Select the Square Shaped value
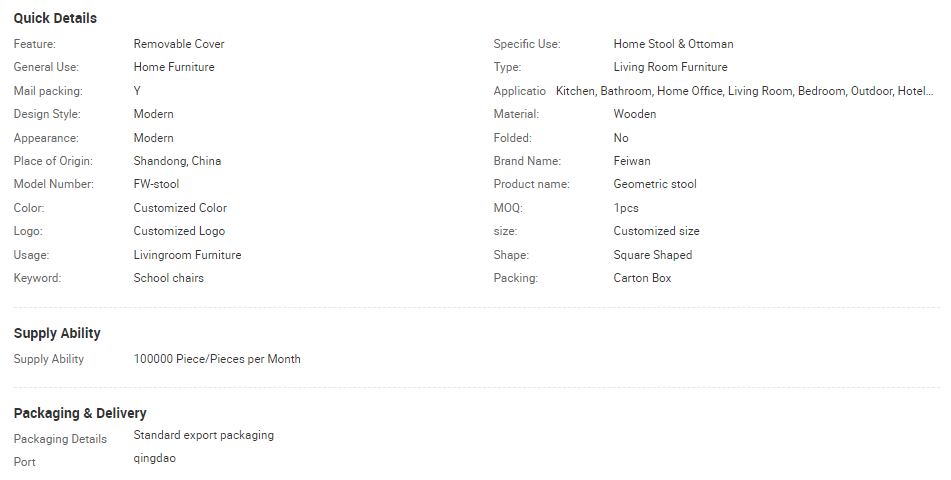 click(x=652, y=255)
